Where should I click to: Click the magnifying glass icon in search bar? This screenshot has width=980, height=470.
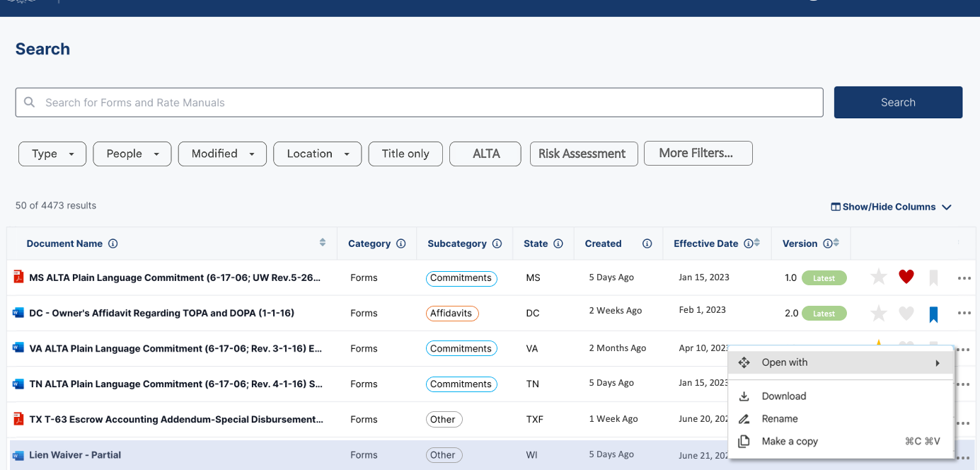pos(29,102)
